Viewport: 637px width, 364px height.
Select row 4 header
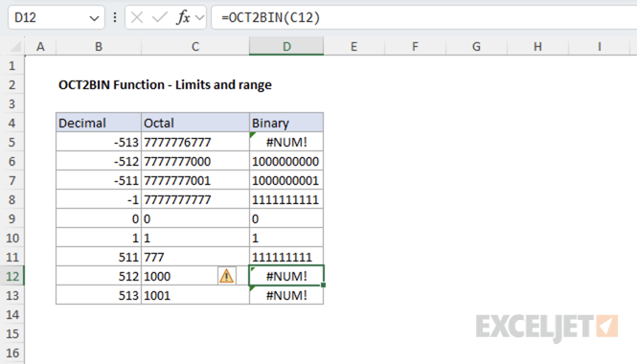(x=12, y=123)
